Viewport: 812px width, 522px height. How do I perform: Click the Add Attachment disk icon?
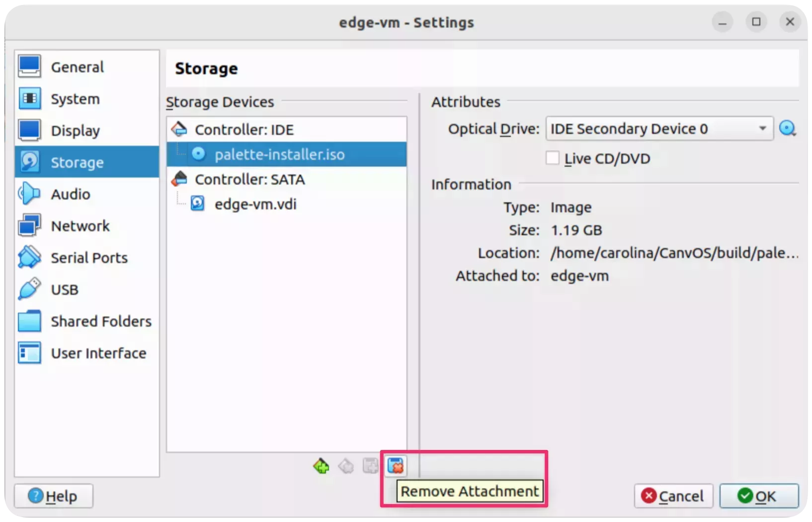tap(370, 466)
